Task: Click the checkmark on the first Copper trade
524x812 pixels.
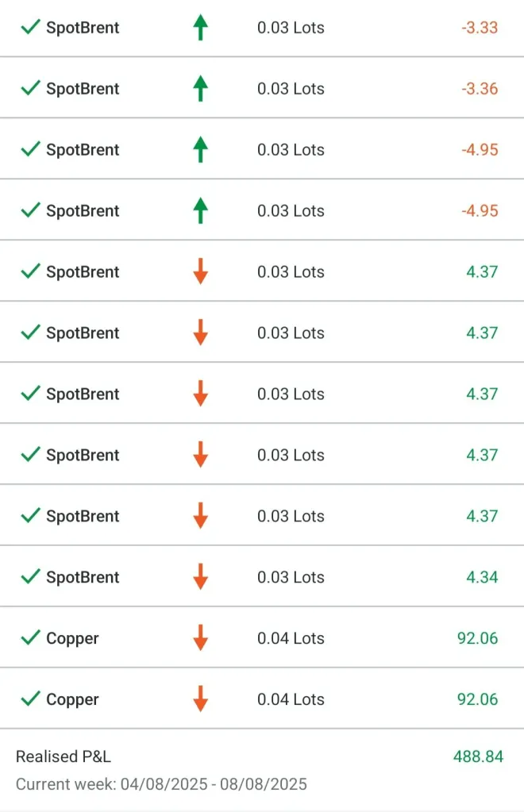Action: (30, 638)
